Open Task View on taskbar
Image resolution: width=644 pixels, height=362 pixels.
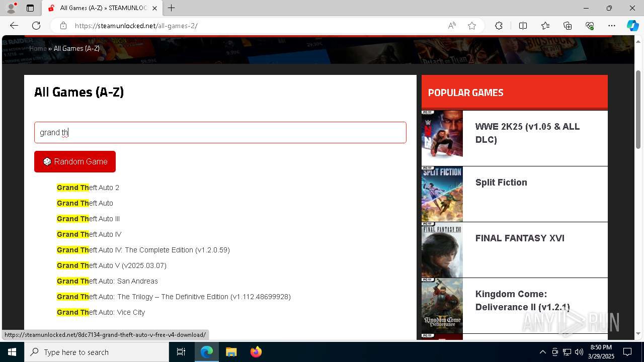(181, 352)
